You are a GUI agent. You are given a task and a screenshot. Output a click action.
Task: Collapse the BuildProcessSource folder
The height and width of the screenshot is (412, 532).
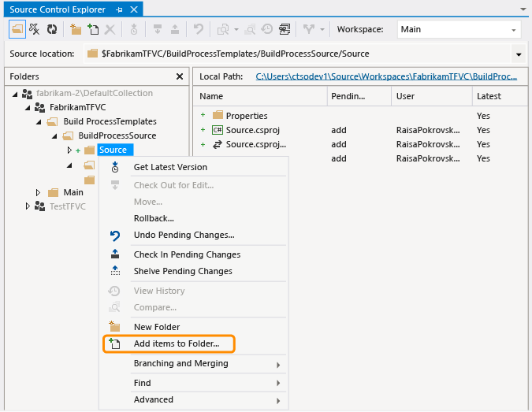click(54, 136)
